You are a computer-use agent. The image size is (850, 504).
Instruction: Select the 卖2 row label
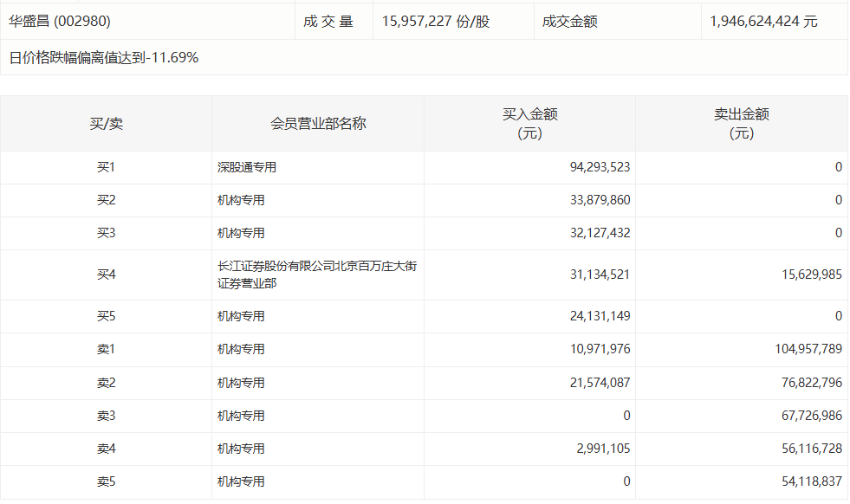(107, 383)
